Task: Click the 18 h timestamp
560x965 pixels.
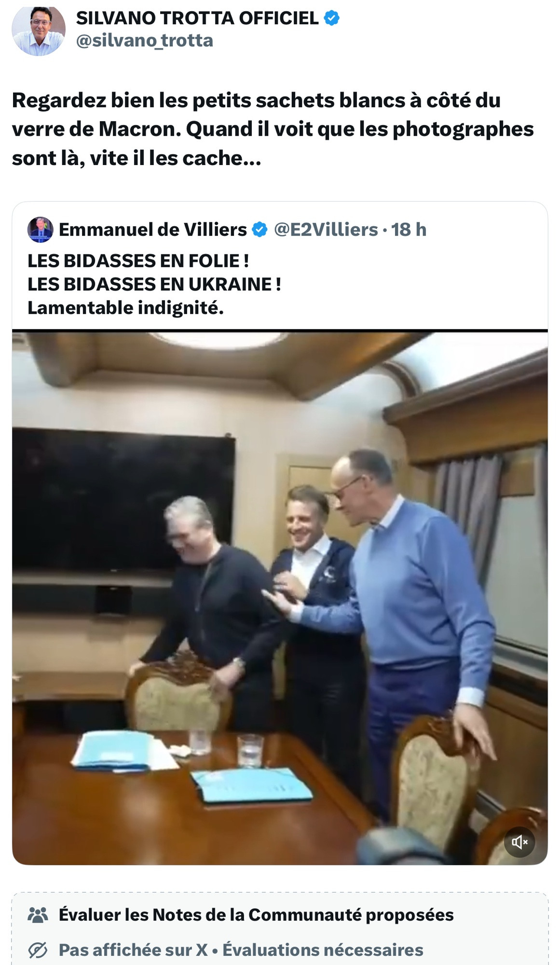Action: [x=409, y=230]
